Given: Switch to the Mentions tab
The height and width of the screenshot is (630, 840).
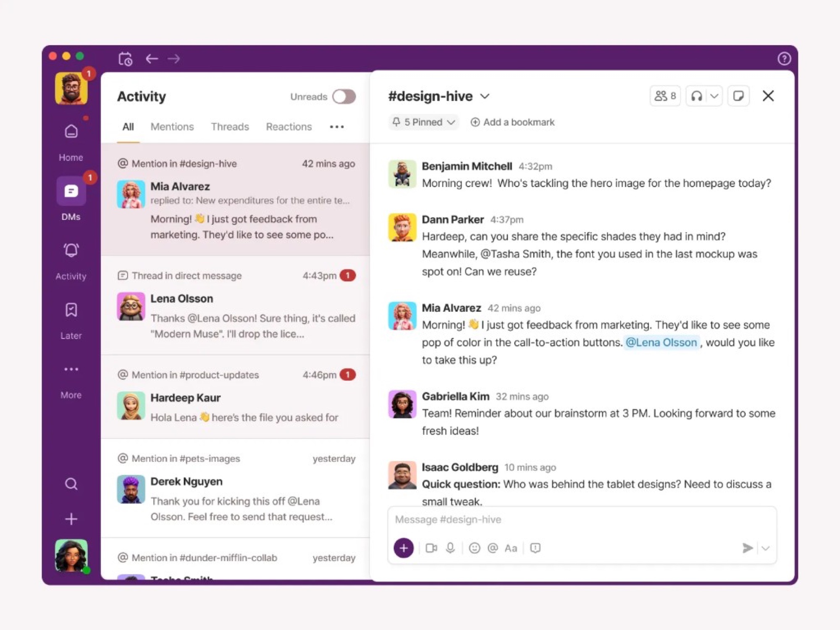Looking at the screenshot, I should [x=172, y=127].
